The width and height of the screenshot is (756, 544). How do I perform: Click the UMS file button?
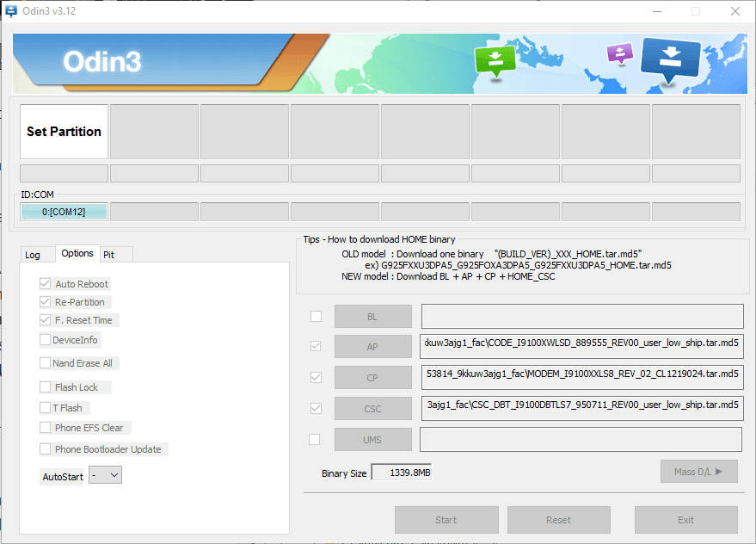[x=373, y=440]
